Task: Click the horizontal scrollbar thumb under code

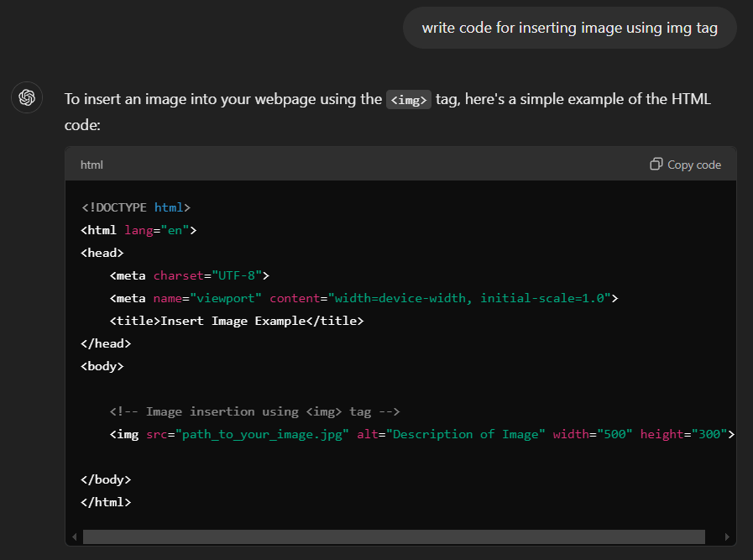Action: click(395, 537)
